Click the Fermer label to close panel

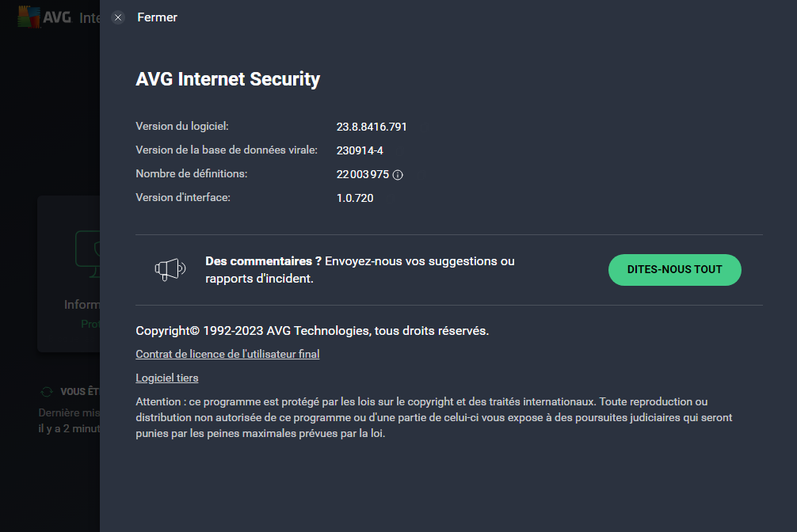tap(157, 17)
